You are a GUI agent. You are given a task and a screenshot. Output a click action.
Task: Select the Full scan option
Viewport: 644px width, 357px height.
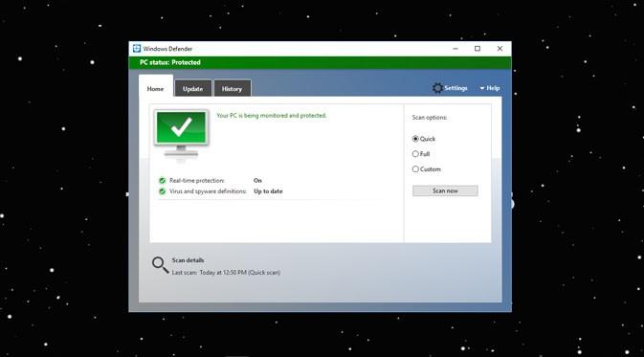[415, 154]
